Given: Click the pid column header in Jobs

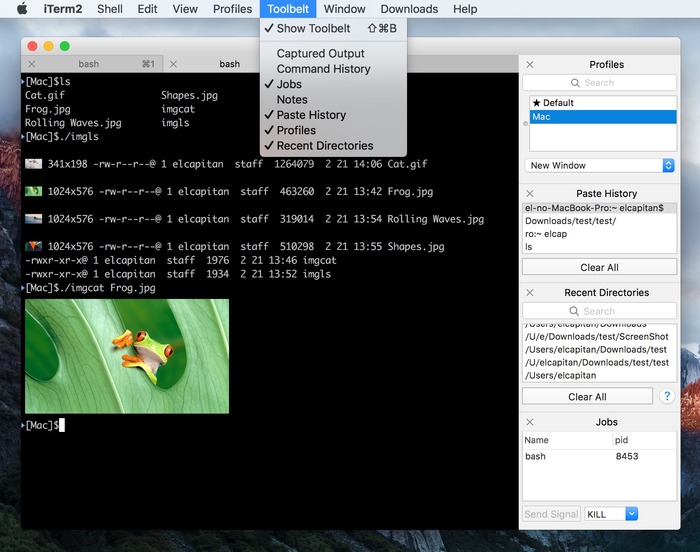Looking at the screenshot, I should click(x=645, y=440).
